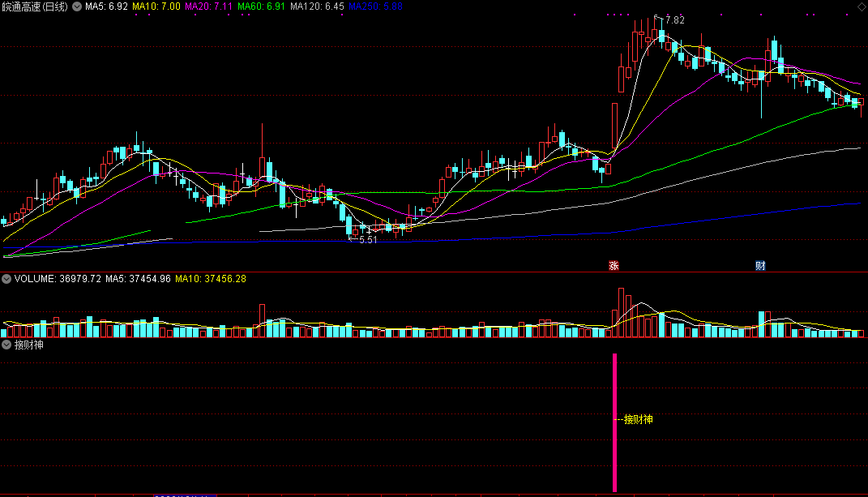Expand the 接财神 indicator panel dropdown arrow
This screenshot has height=497, width=868.
[x=6, y=345]
